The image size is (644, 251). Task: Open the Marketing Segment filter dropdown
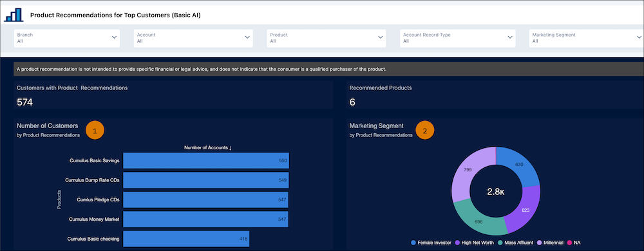pyautogui.click(x=587, y=38)
